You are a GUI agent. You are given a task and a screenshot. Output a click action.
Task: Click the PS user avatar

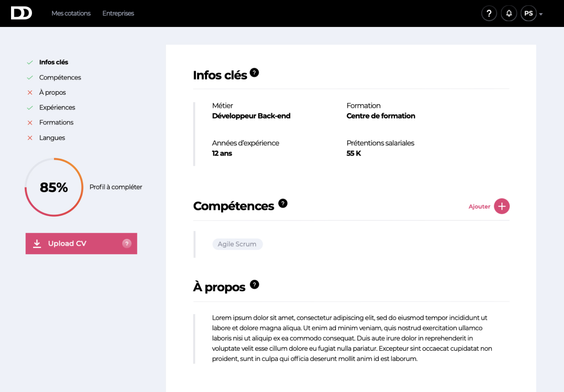pyautogui.click(x=528, y=13)
